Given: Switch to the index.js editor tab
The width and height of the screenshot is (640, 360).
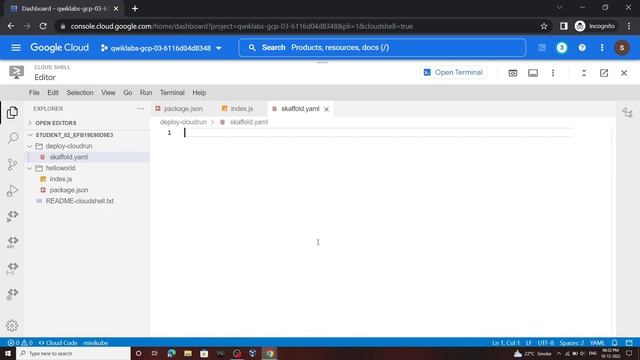Looking at the screenshot, I should click(242, 109).
